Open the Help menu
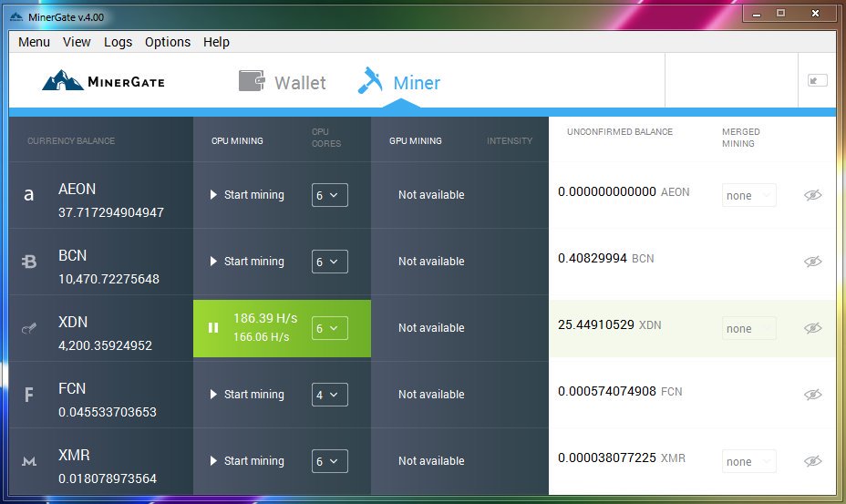 pos(216,42)
